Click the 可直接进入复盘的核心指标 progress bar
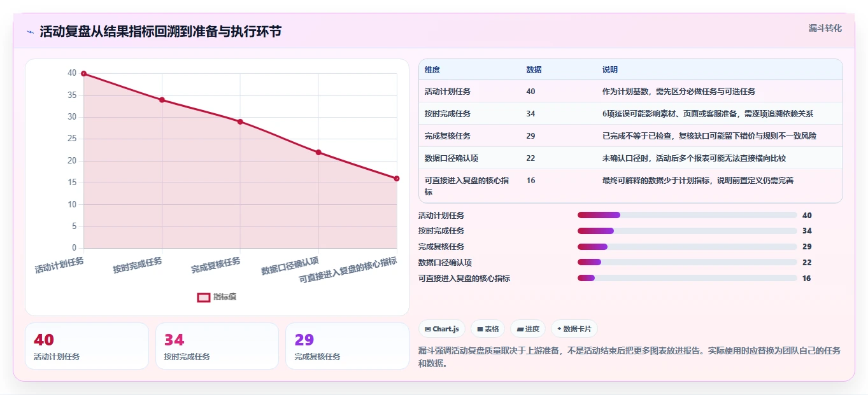The image size is (868, 395). pyautogui.click(x=687, y=278)
